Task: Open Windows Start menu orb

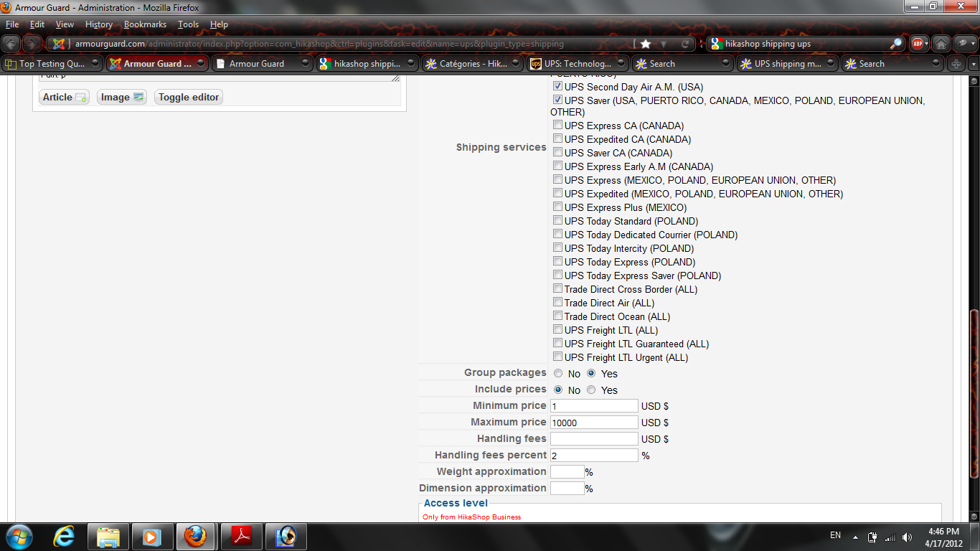Action: (x=19, y=536)
